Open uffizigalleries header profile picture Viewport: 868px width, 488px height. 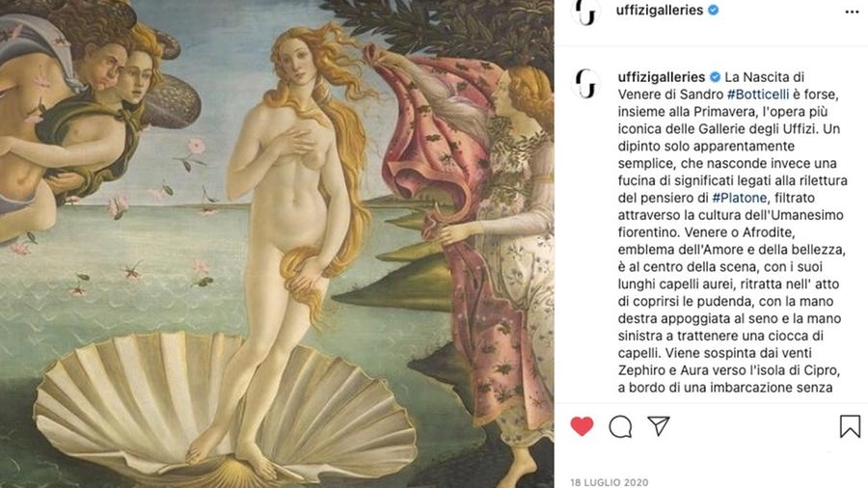pos(585,12)
